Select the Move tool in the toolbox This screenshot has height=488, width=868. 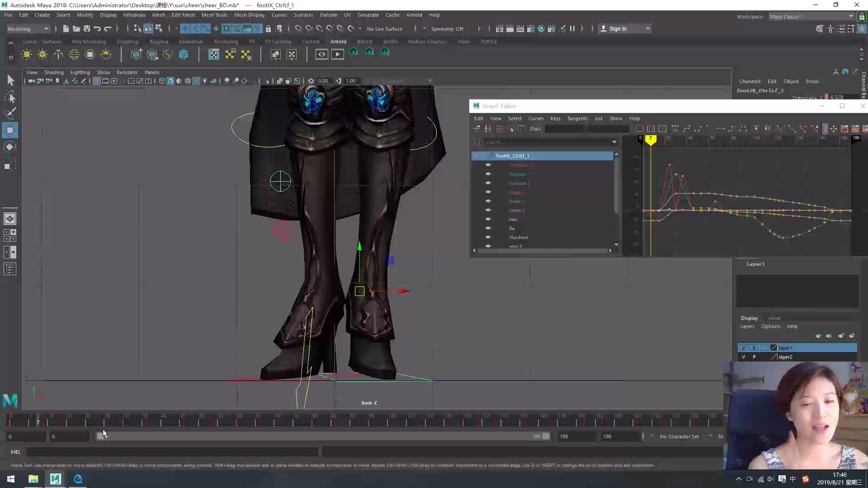point(10,130)
